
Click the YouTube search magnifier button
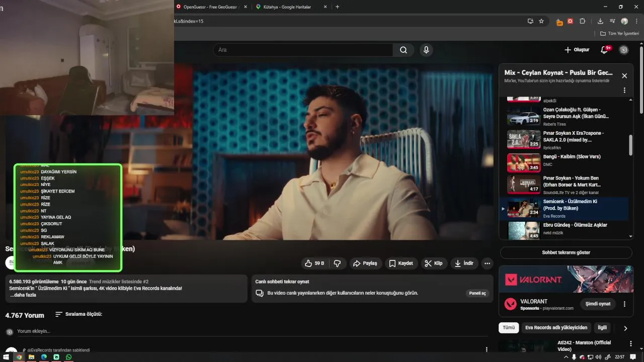(x=404, y=50)
